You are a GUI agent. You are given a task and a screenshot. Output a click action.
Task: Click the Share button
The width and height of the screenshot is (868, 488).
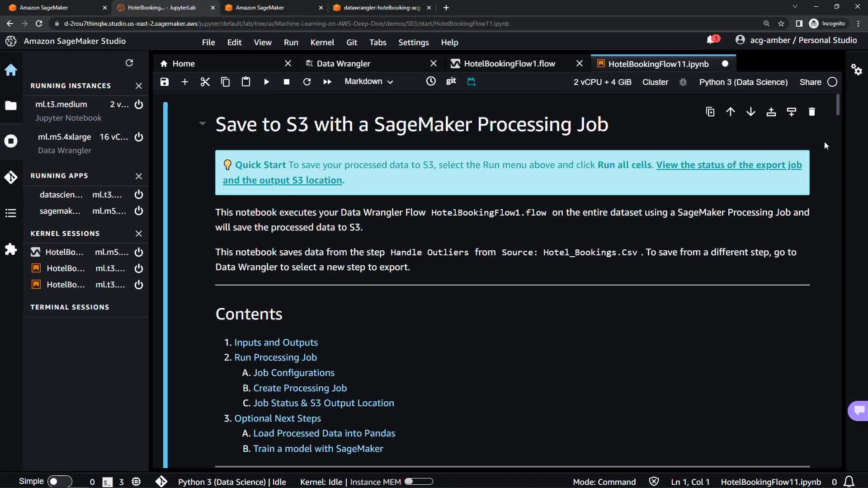pyautogui.click(x=810, y=82)
